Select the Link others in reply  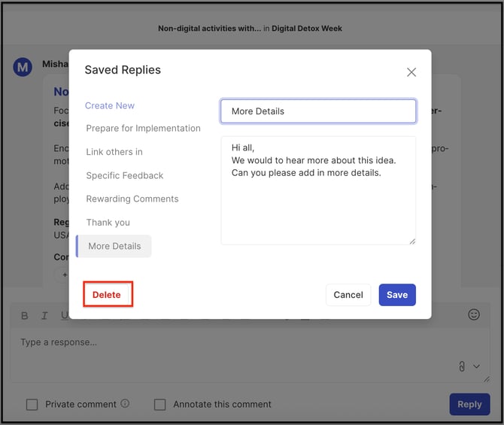point(114,152)
